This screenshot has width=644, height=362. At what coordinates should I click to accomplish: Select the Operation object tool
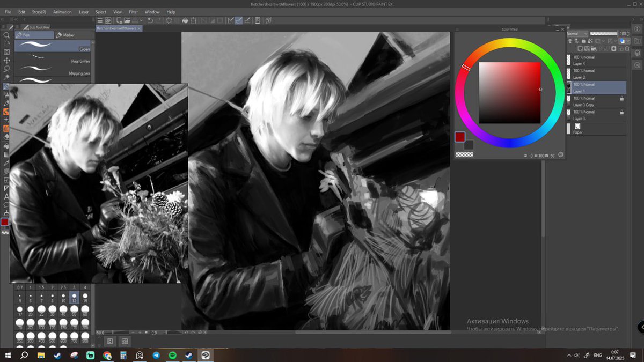(6, 52)
